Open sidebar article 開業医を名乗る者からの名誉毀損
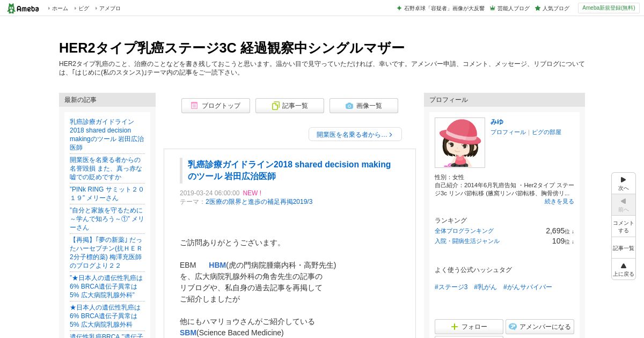Viewport: 644px width, 338px height. [x=106, y=168]
